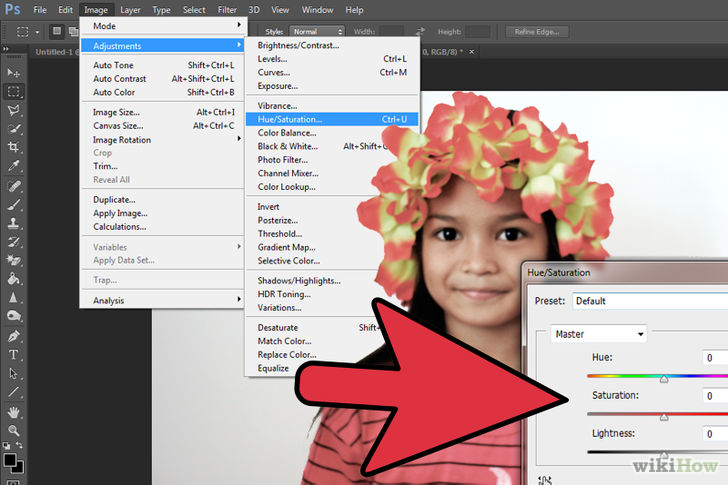
Task: Click the Refine Edge button
Action: pyautogui.click(x=537, y=32)
